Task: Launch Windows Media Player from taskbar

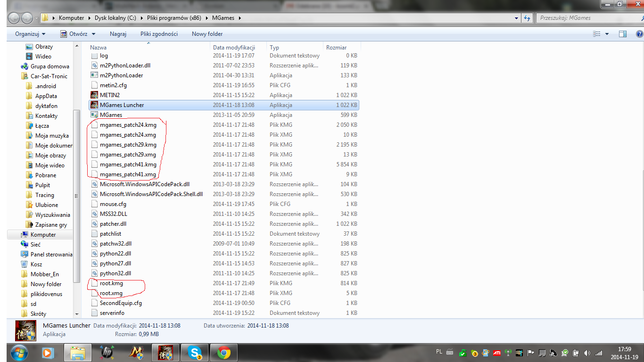Action: point(48,352)
